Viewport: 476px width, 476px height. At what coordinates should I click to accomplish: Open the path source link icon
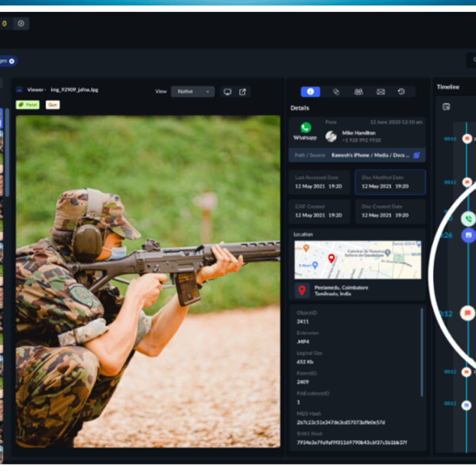coord(416,155)
